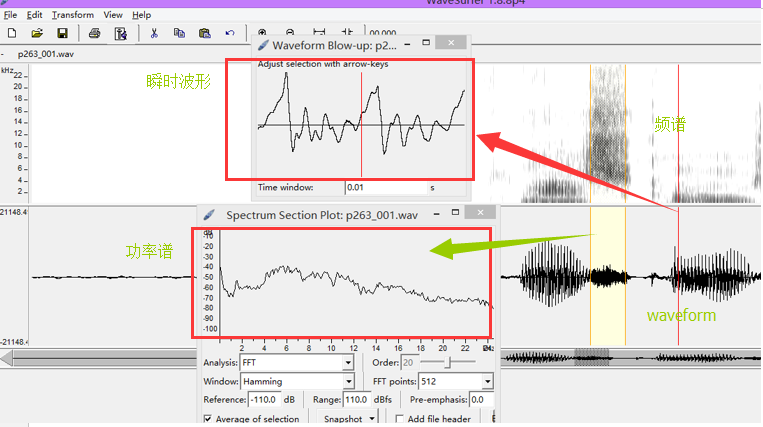Viewport: 763px width, 427px height.
Task: Enable the Add file header checkbox
Action: point(400,419)
